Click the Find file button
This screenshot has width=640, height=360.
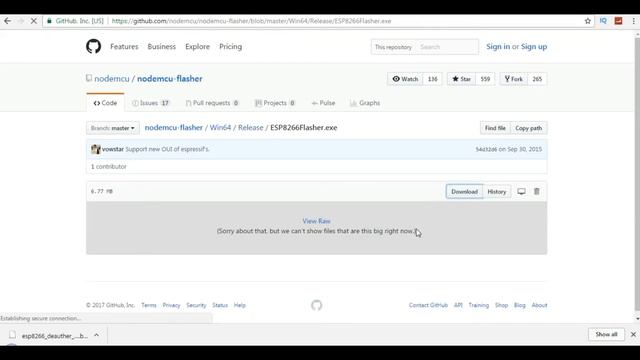tap(495, 128)
